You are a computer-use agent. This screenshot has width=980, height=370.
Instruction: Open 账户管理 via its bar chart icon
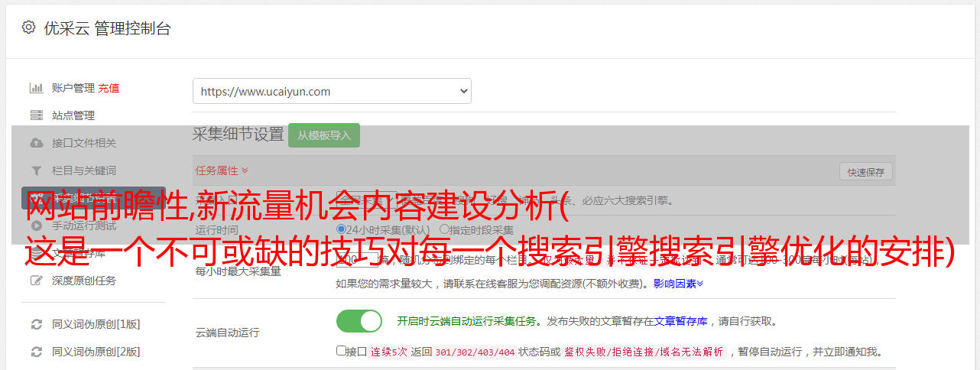[36, 88]
